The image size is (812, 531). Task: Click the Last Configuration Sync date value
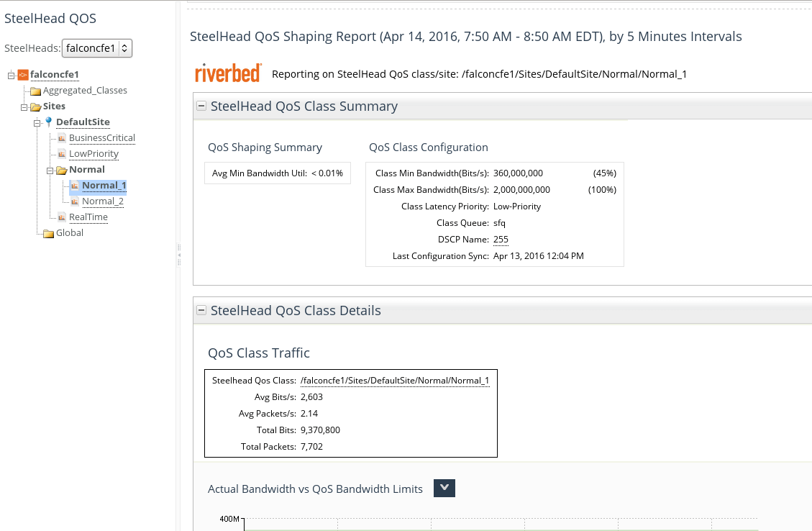coord(539,256)
